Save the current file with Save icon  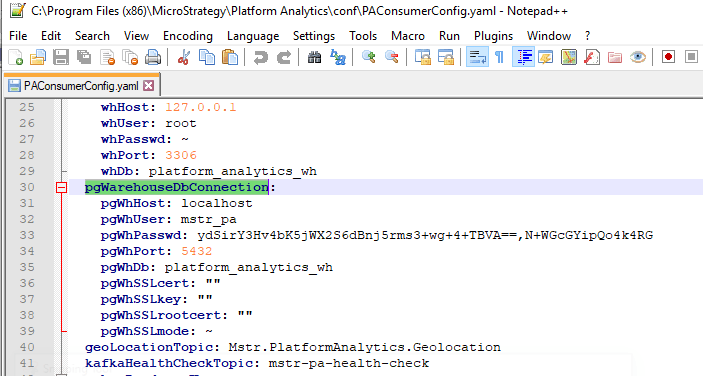tap(61, 57)
